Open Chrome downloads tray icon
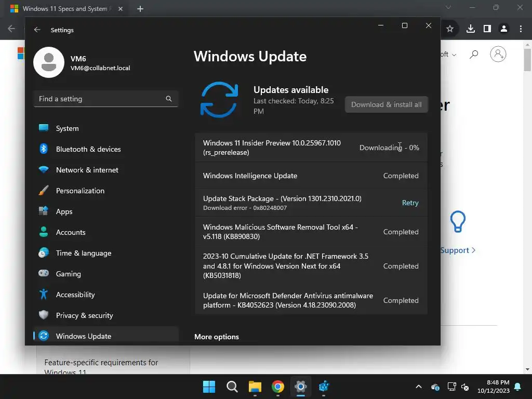This screenshot has height=399, width=532. pos(471,29)
